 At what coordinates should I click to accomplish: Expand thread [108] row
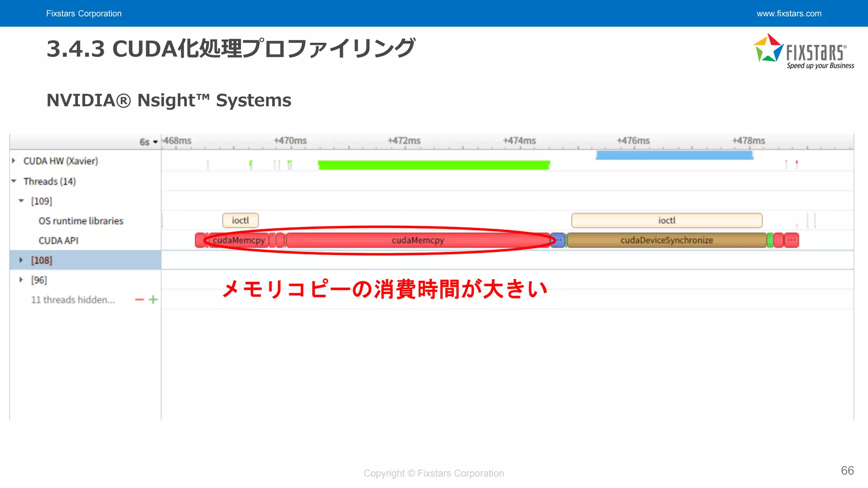click(21, 260)
